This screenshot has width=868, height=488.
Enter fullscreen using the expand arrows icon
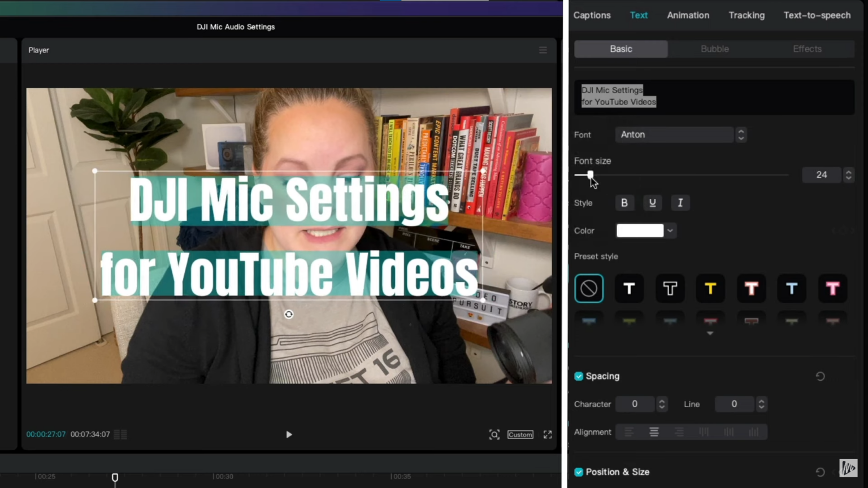pyautogui.click(x=546, y=434)
